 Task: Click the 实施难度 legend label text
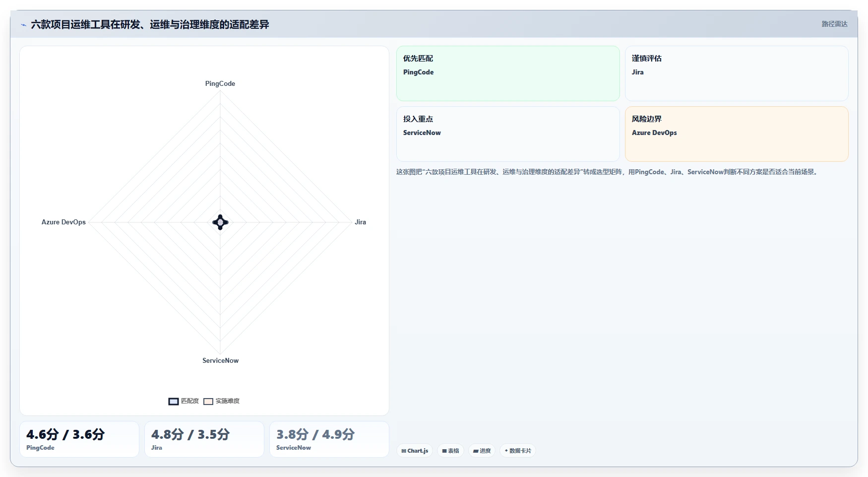[x=227, y=401]
